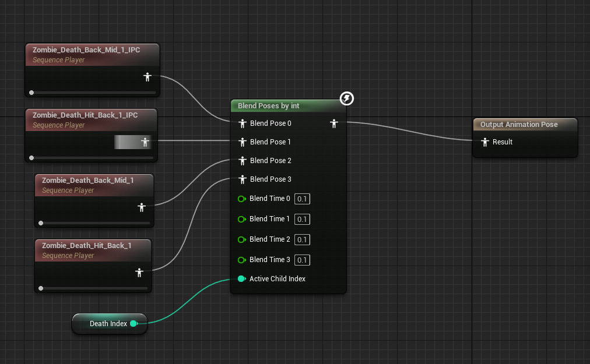Screen dimensions: 590x364
Task: Select the Blend Poses by int node title
Action: (x=268, y=106)
